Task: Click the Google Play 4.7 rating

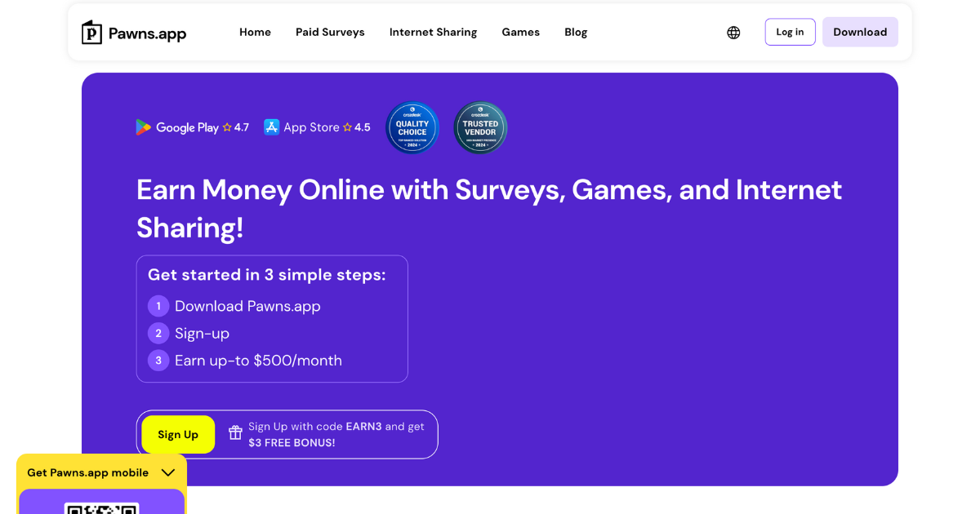Action: [235, 127]
